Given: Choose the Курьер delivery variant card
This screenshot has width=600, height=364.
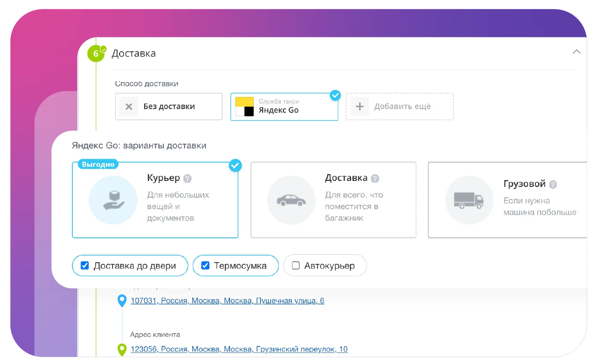Looking at the screenshot, I should 155,200.
